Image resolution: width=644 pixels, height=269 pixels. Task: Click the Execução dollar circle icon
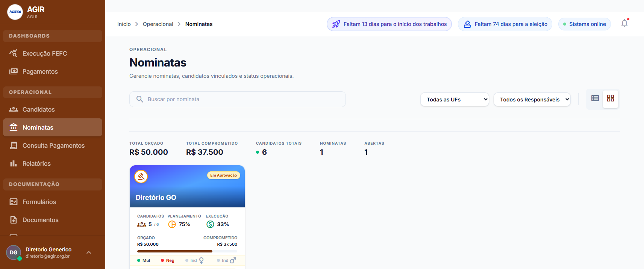[210, 224]
